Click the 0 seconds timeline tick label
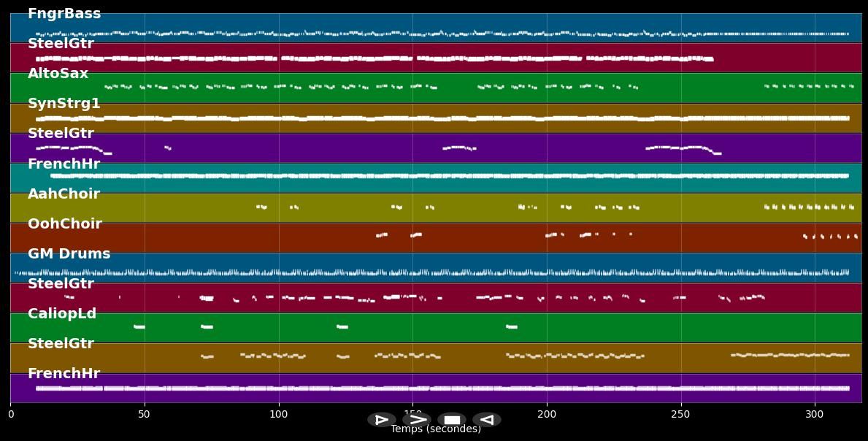Image resolution: width=868 pixels, height=441 pixels. tap(10, 415)
